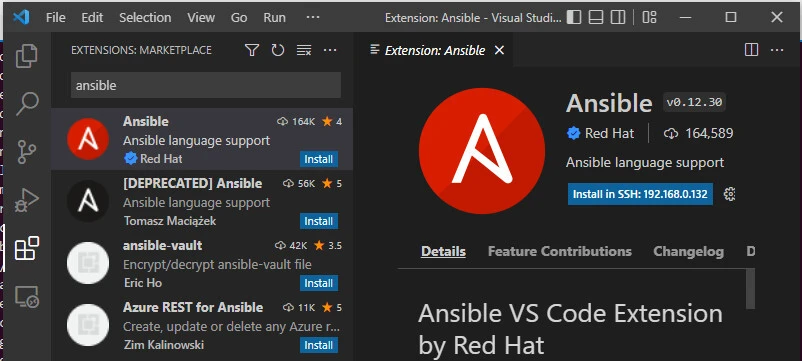Select the Azure REST for Ansible row title
The height and width of the screenshot is (361, 802).
click(x=193, y=307)
